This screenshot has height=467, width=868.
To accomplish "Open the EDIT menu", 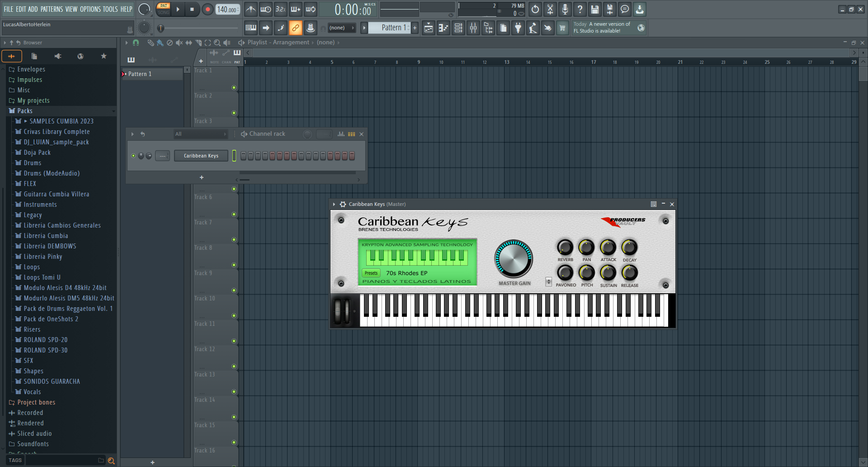I will point(21,9).
